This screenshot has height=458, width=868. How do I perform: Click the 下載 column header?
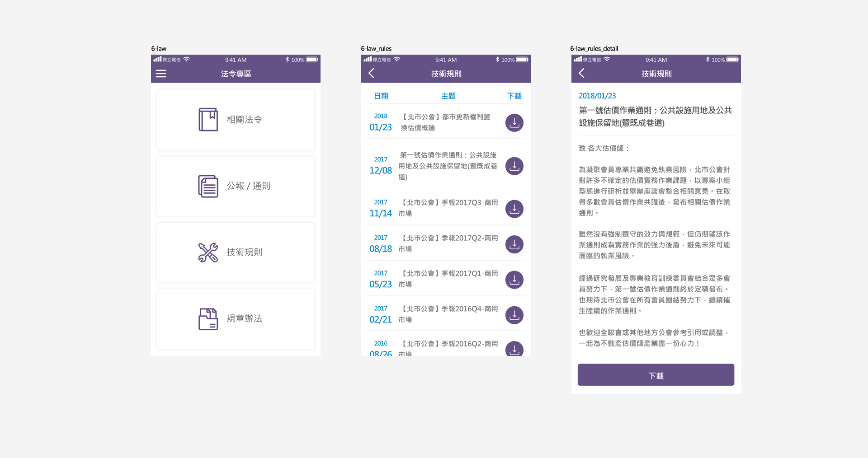coord(514,96)
